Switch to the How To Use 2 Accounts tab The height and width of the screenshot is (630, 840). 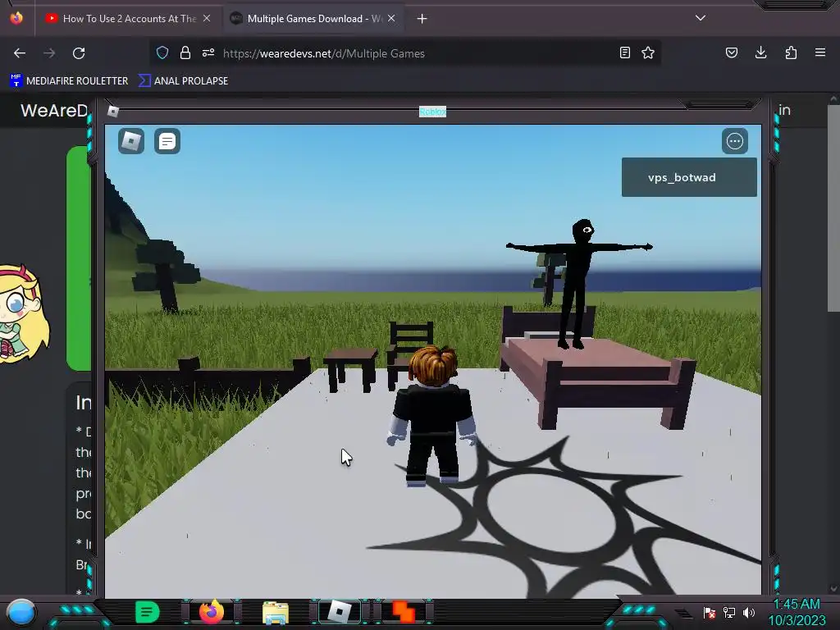click(x=129, y=19)
